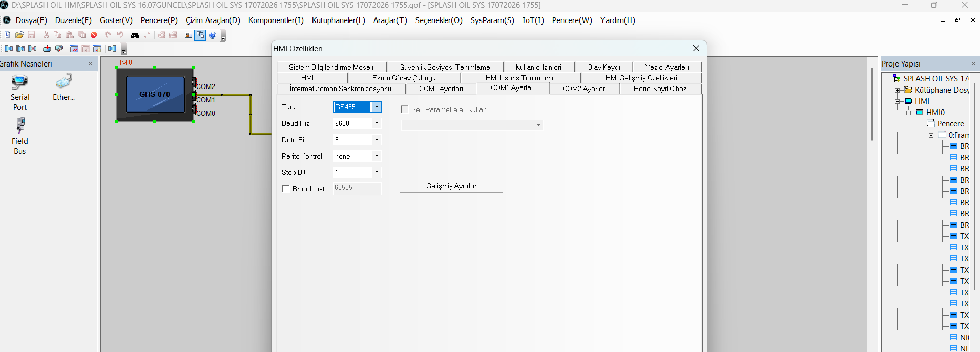Open the Komponentler menu

click(276, 20)
